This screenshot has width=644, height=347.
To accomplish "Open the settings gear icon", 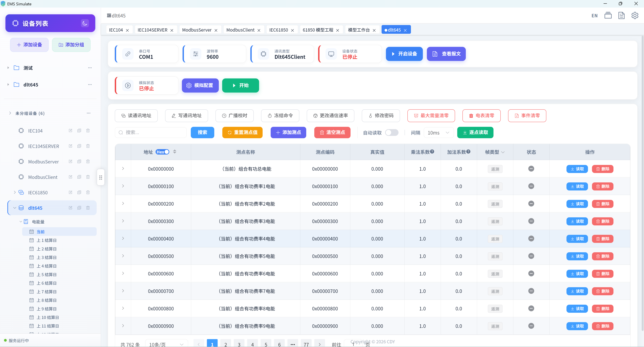I will click(x=634, y=15).
